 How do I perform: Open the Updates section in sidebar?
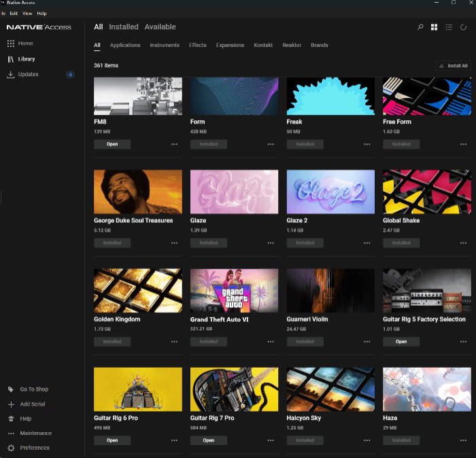pyautogui.click(x=28, y=74)
